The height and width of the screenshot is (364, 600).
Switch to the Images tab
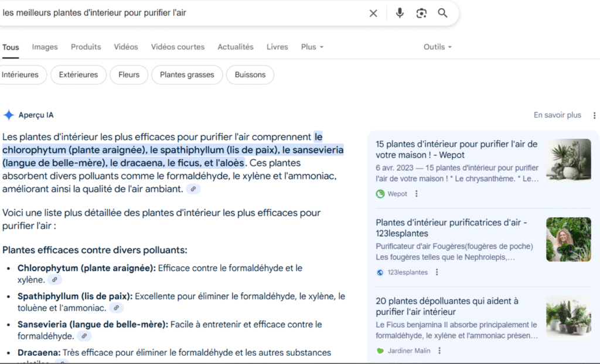(45, 47)
